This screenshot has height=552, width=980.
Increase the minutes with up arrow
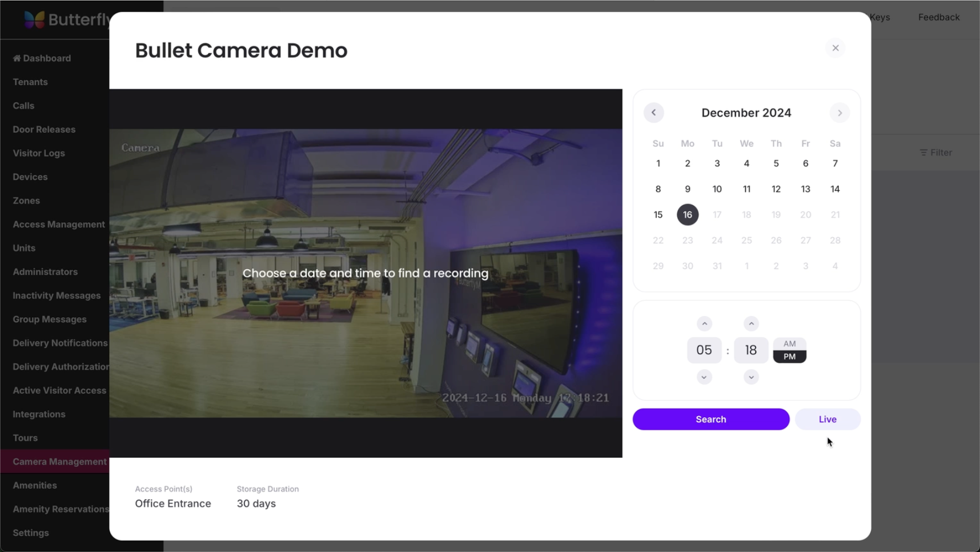[751, 324]
